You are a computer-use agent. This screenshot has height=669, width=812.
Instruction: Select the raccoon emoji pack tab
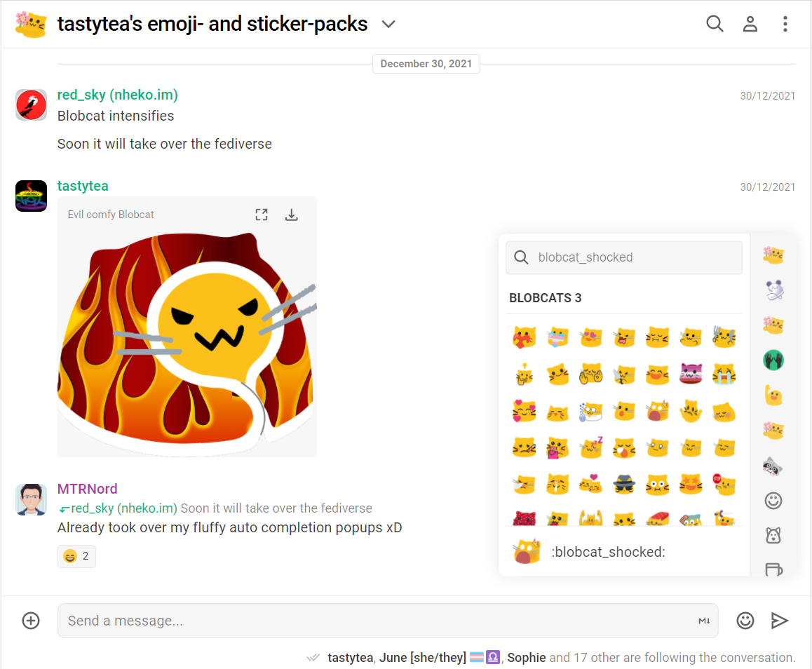click(x=773, y=466)
